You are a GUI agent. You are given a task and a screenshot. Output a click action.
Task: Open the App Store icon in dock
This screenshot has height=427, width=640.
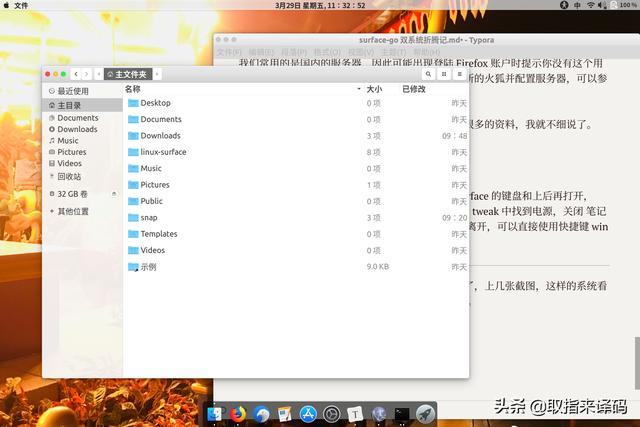pyautogui.click(x=308, y=414)
